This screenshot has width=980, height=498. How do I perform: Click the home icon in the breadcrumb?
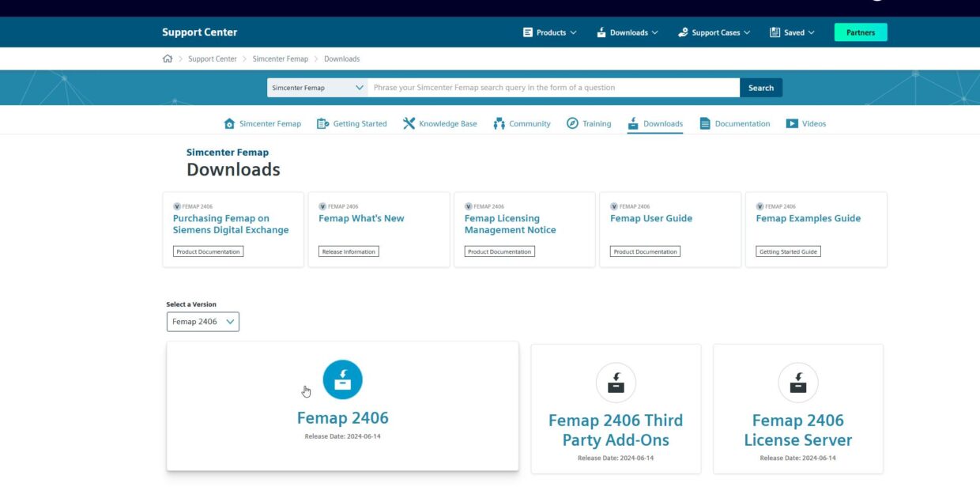tap(168, 58)
